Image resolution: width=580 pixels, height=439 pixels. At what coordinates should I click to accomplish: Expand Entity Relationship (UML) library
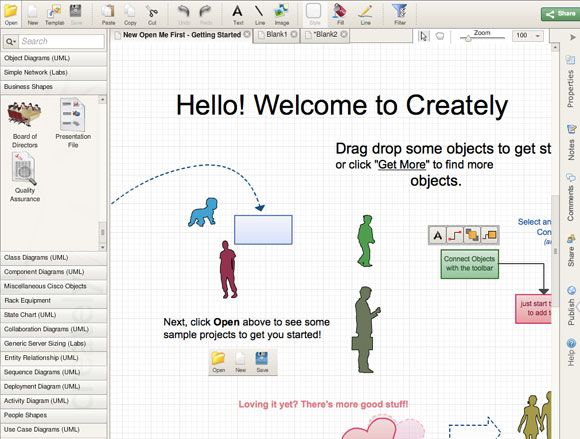pos(54,358)
